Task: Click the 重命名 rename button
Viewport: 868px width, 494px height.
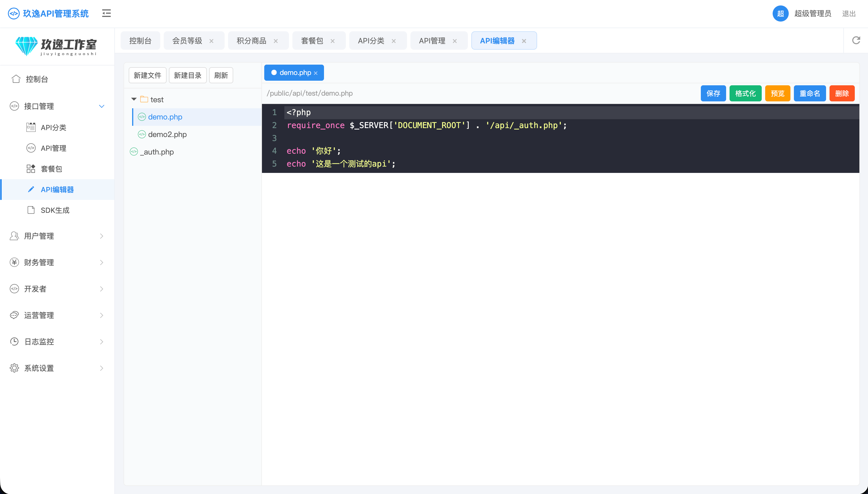Action: click(x=810, y=93)
